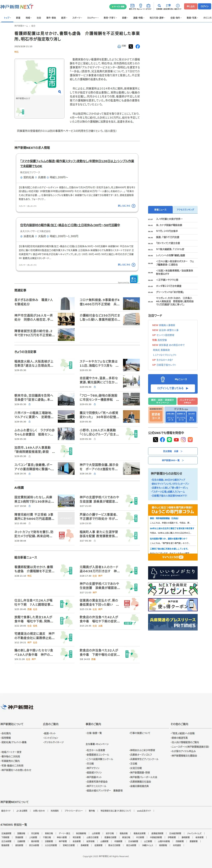Select the 愛読者コース button

(156, 416)
